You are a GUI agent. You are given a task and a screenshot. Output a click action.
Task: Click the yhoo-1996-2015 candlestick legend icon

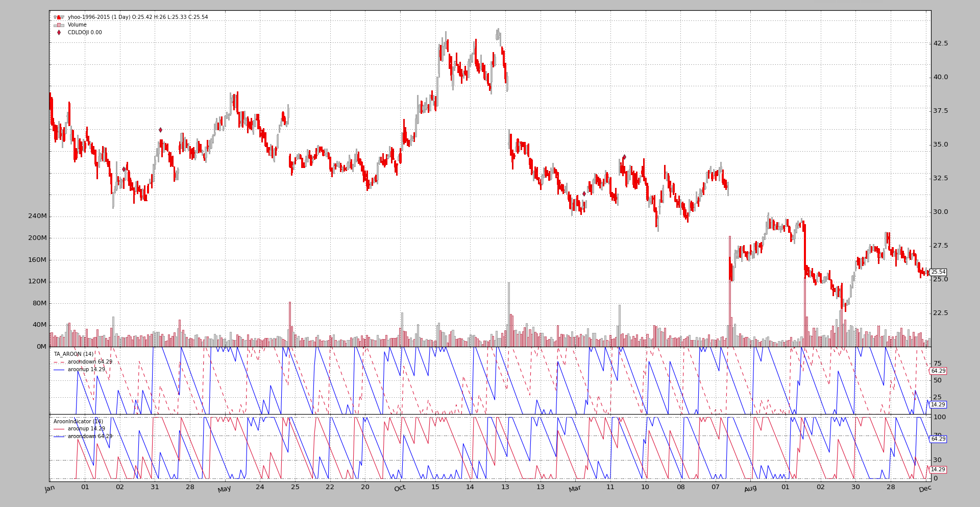(x=59, y=17)
